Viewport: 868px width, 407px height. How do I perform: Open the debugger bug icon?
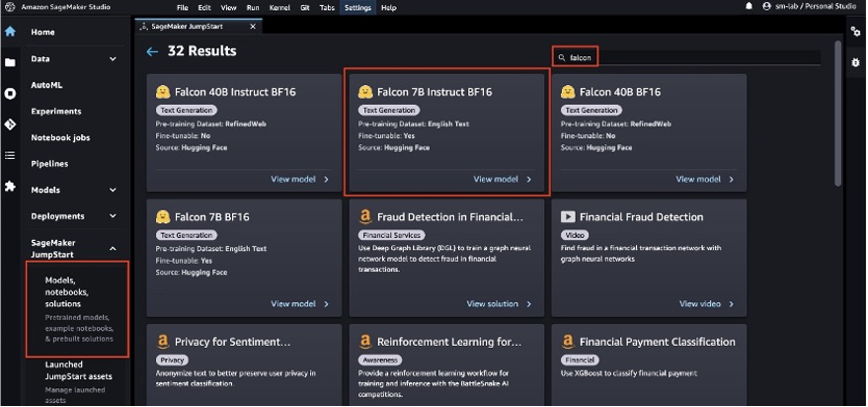(x=856, y=62)
